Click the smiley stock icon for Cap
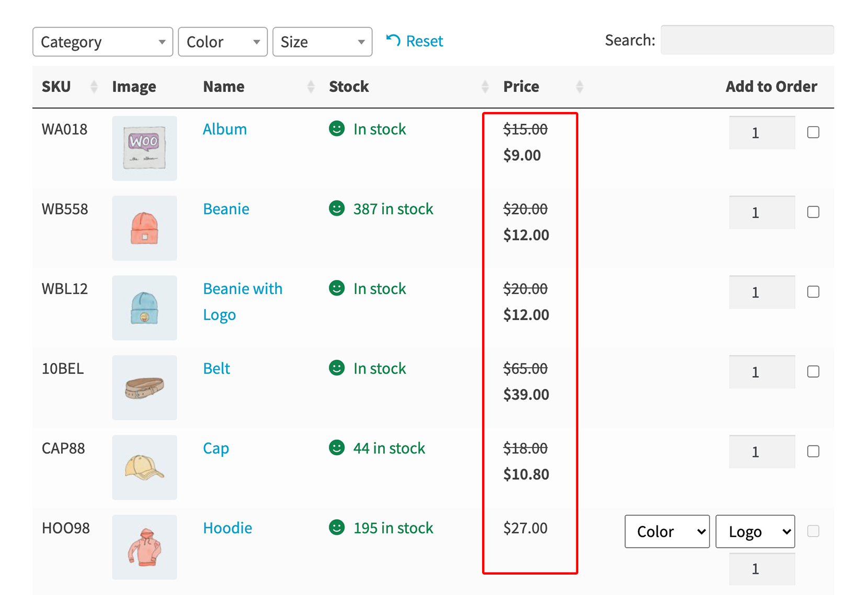 (x=337, y=448)
